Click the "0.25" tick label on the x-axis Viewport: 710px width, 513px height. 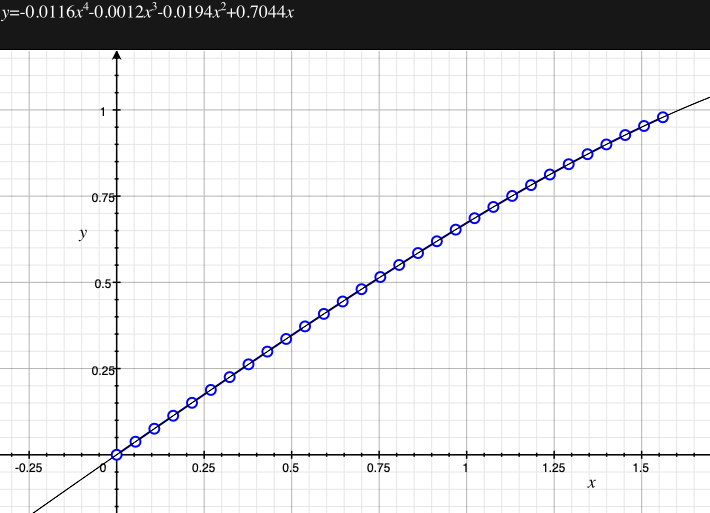click(x=203, y=468)
